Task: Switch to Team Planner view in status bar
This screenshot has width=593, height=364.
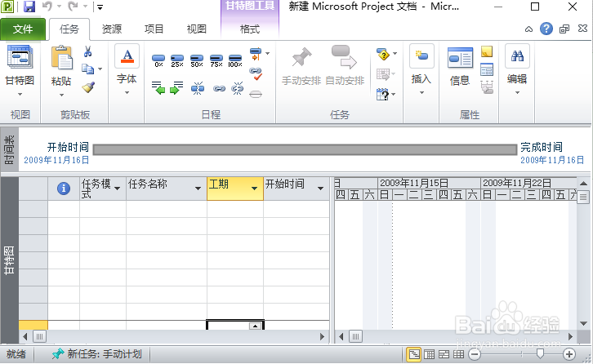Action: coord(444,354)
